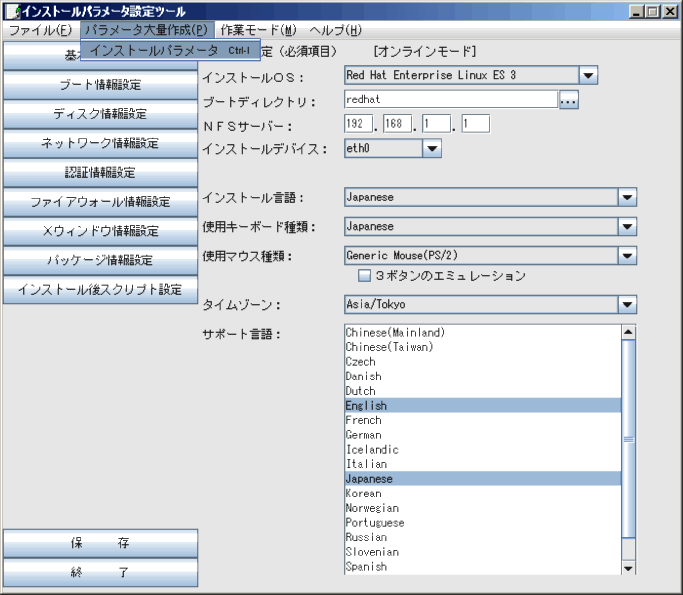
Task: Open the ヘルプ(H) menu
Action: click(335, 30)
